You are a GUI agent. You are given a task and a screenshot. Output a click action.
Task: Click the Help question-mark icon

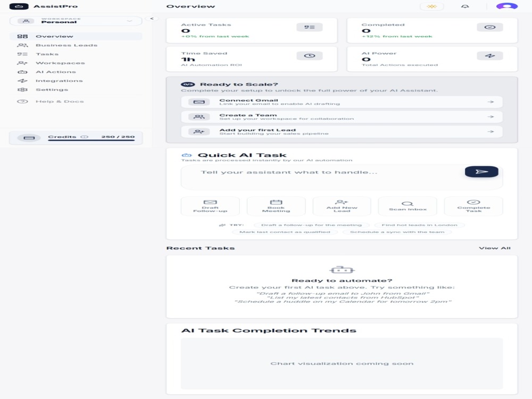22,102
